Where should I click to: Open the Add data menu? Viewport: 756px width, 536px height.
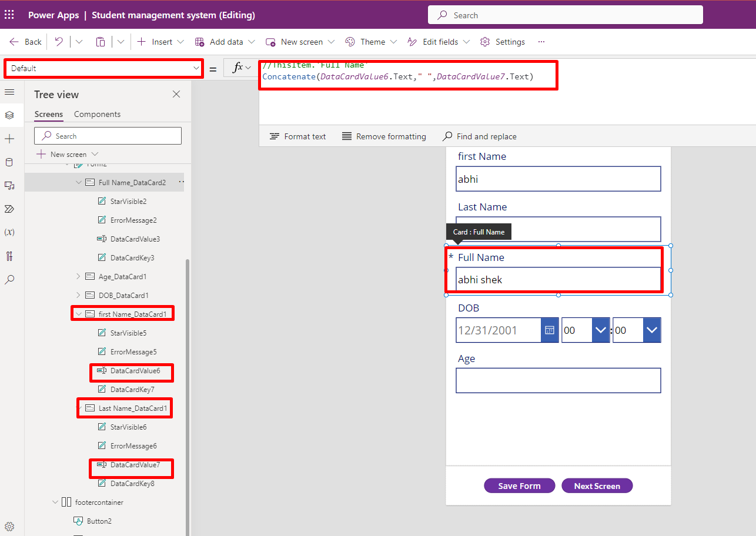point(225,42)
